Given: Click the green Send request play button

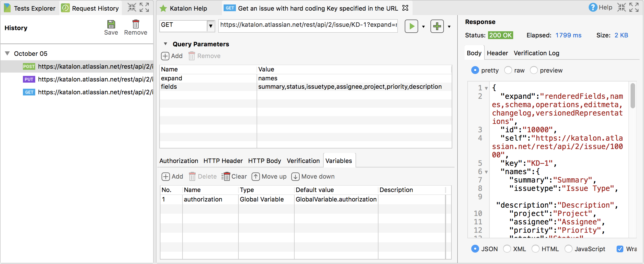Looking at the screenshot, I should point(411,26).
